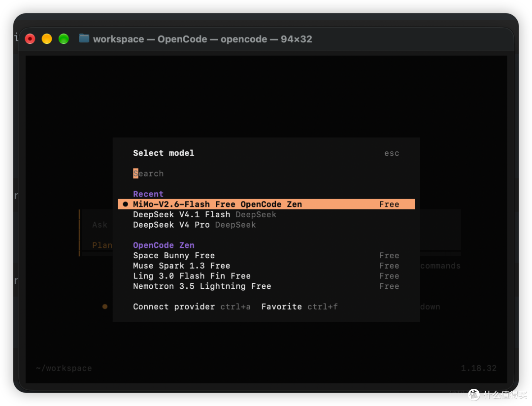Click the Select model dialog title
Image resolution: width=532 pixels, height=406 pixels.
(x=164, y=153)
